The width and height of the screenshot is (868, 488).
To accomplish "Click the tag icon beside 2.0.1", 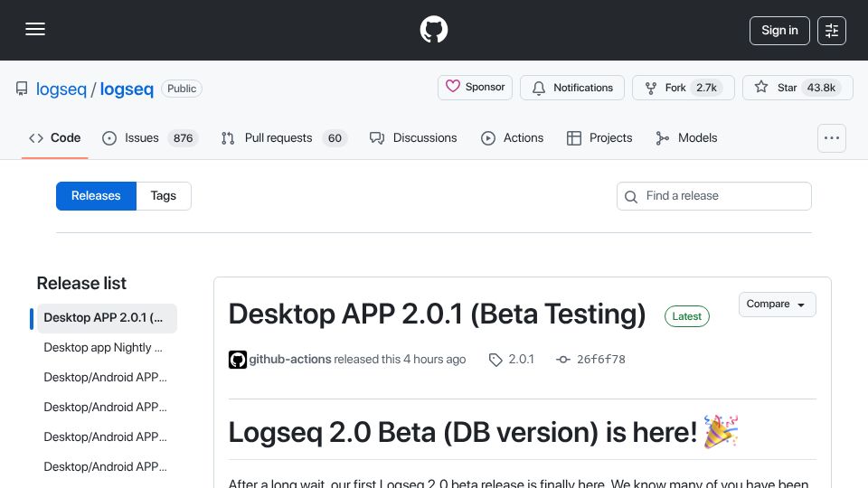I will point(495,360).
